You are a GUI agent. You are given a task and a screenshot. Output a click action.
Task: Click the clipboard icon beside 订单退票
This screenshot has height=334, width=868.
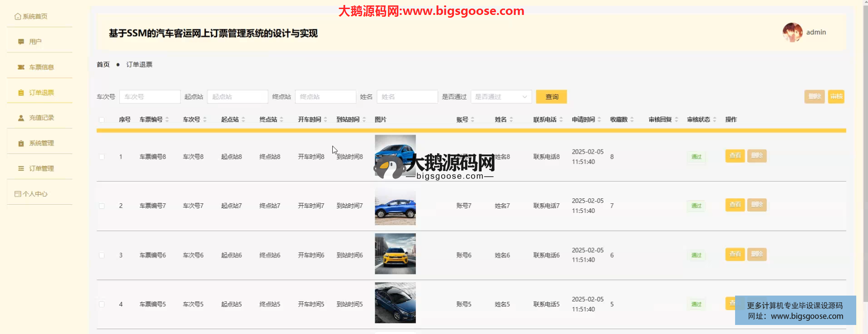click(x=21, y=93)
